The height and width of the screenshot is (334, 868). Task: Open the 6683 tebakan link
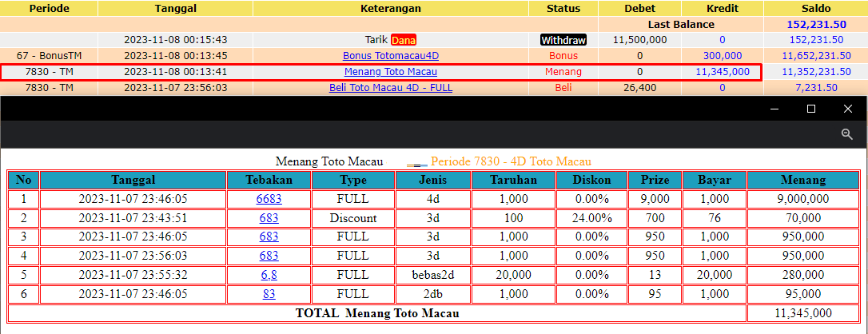(x=269, y=199)
